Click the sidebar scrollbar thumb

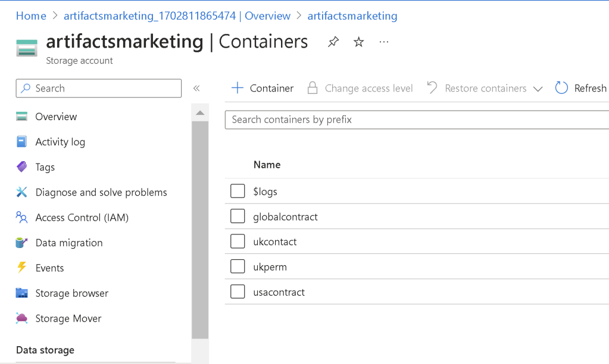(x=200, y=230)
